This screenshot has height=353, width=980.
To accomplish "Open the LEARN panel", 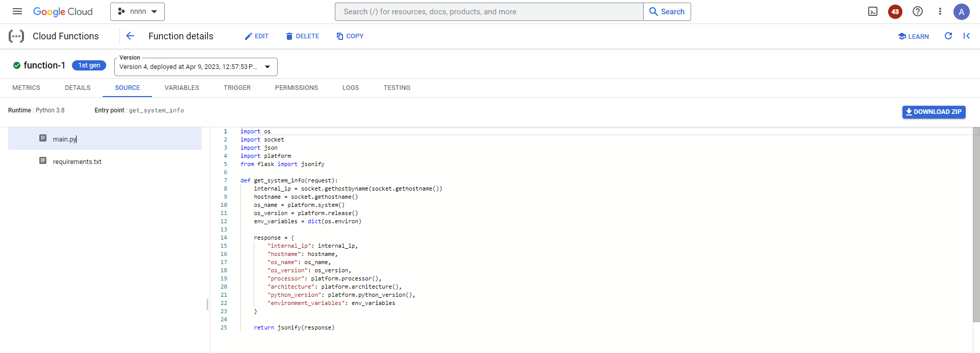I will (x=914, y=36).
